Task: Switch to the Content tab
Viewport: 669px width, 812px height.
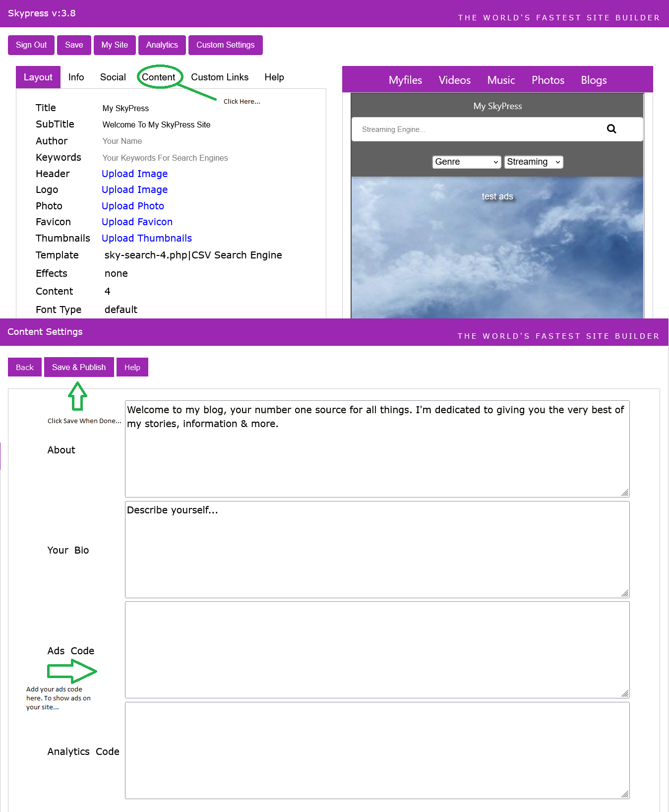Action: coord(159,77)
